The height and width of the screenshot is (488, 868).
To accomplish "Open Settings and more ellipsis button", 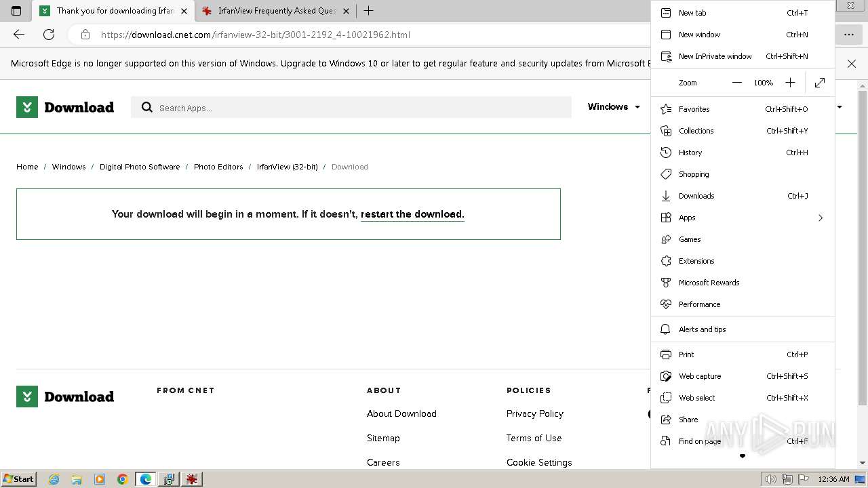I will click(x=849, y=35).
